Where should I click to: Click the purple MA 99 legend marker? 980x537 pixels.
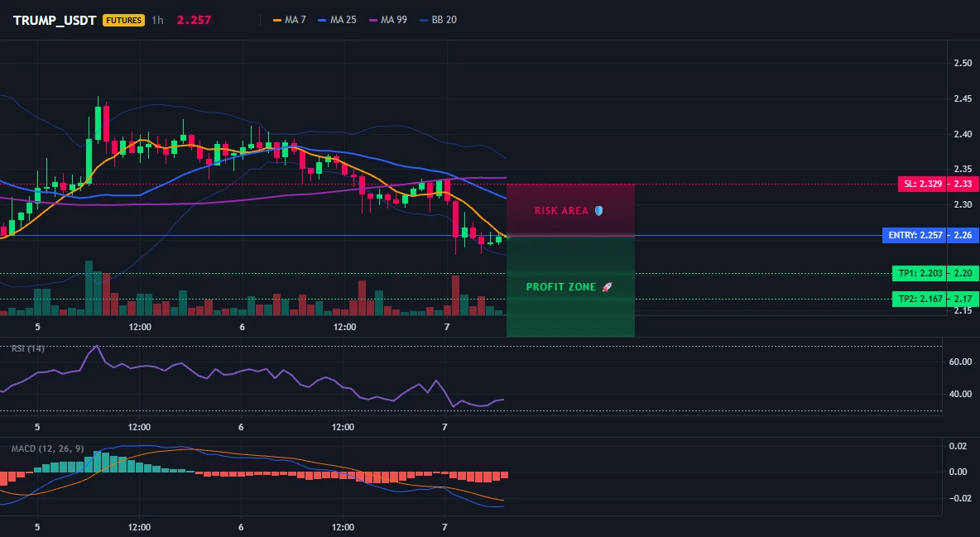tap(373, 20)
